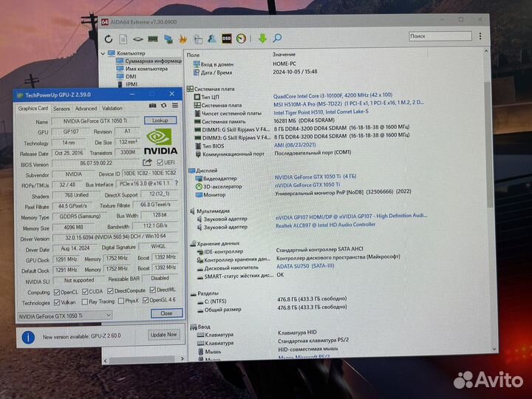Click the blue info icon in update notice
Image resolution: width=532 pixels, height=399 pixels.
[x=28, y=338]
